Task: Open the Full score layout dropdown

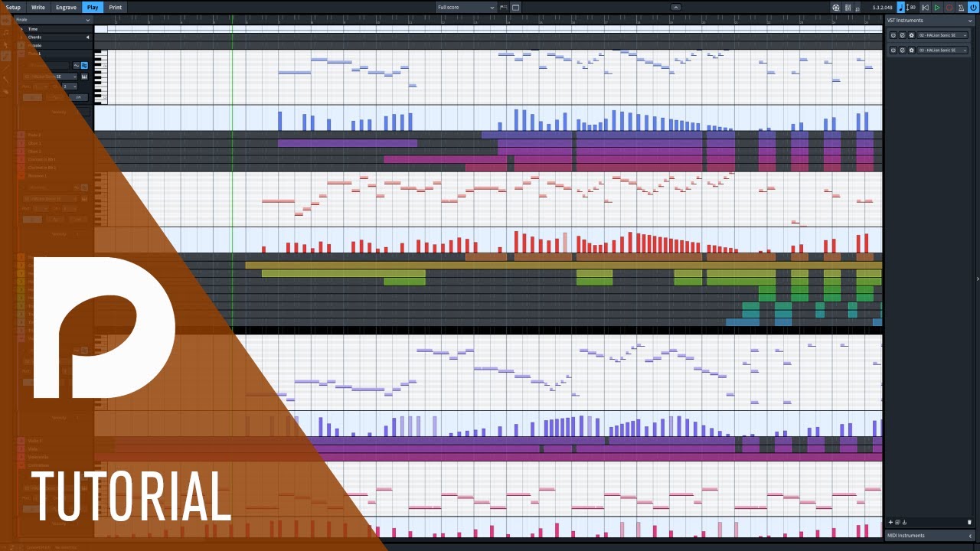Action: coord(465,7)
